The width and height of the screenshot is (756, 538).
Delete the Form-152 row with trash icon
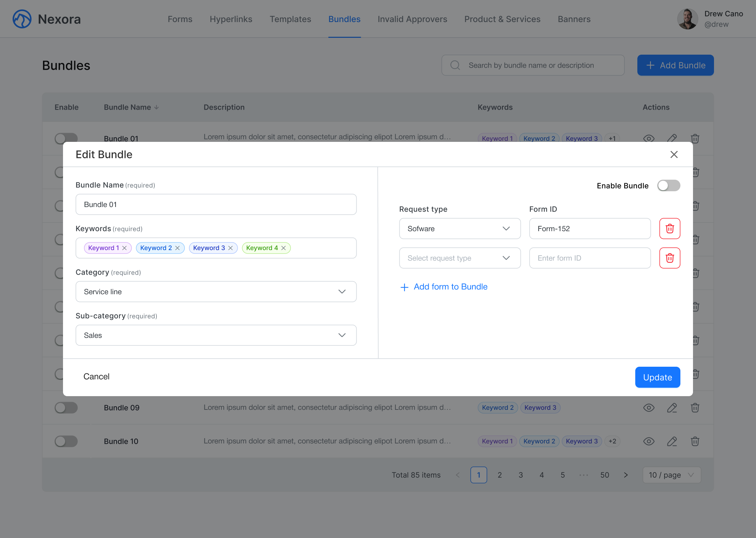[x=670, y=229]
